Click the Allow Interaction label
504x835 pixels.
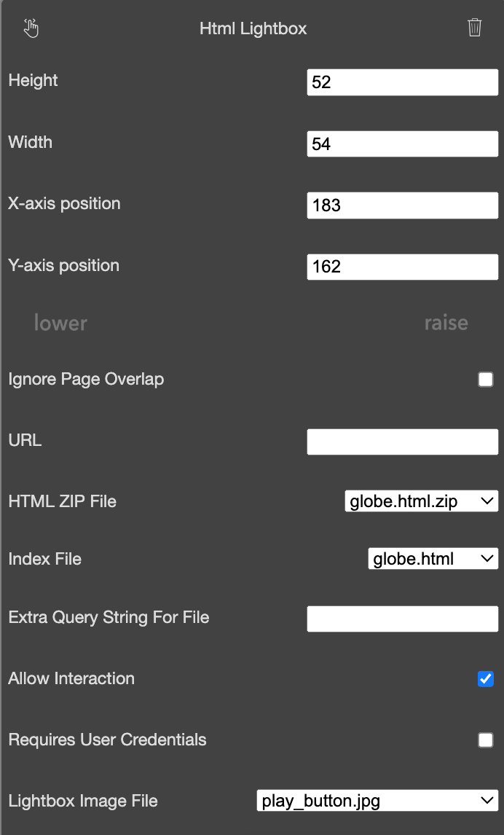71,678
